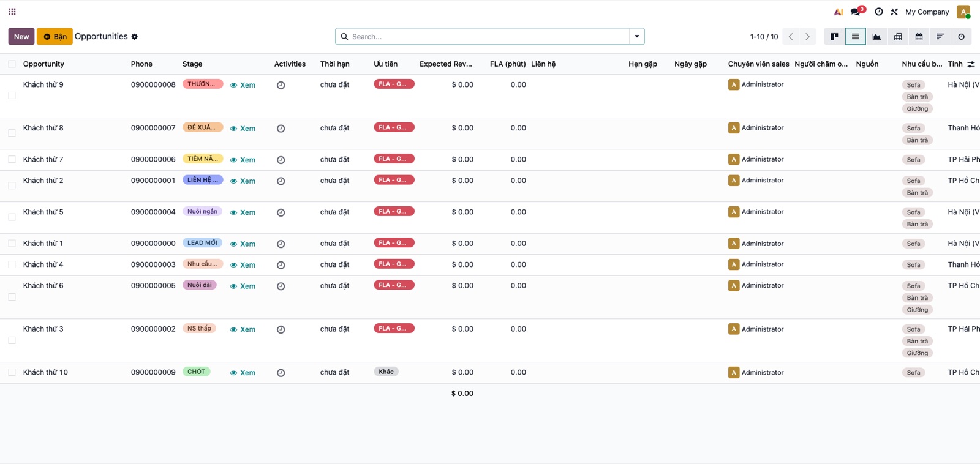Click Xem for Khách thử 2
Screen dimensions: 980x464
(243, 181)
